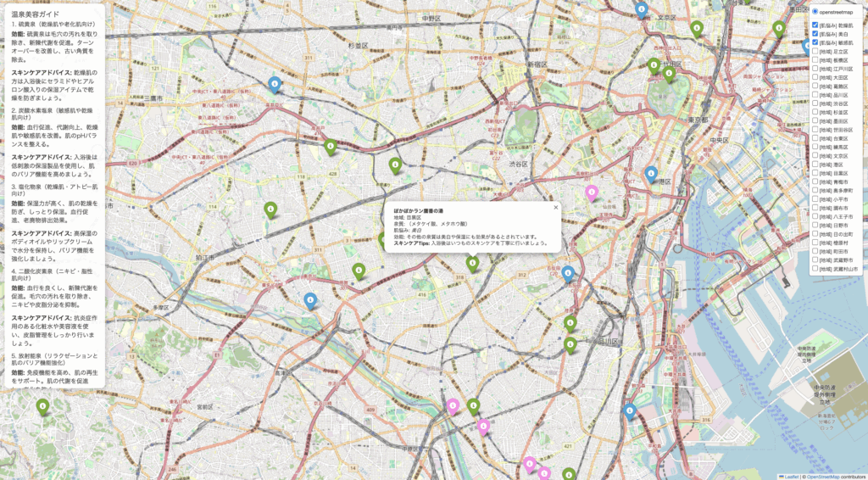868x480 pixels.
Task: Click the green marker at the bottom-left map corner
Action: pyautogui.click(x=42, y=407)
